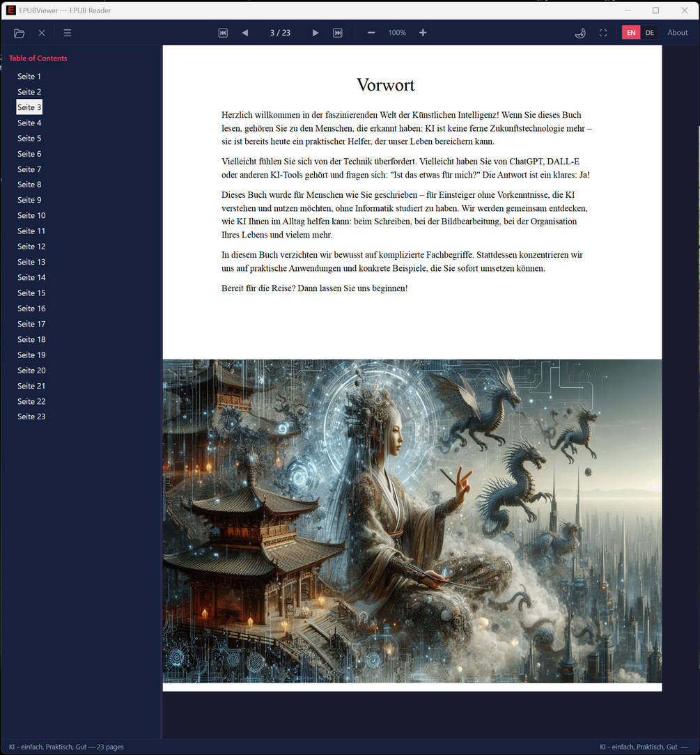Toggle dark mode moon icon
Viewport: 700px width, 755px height.
581,33
